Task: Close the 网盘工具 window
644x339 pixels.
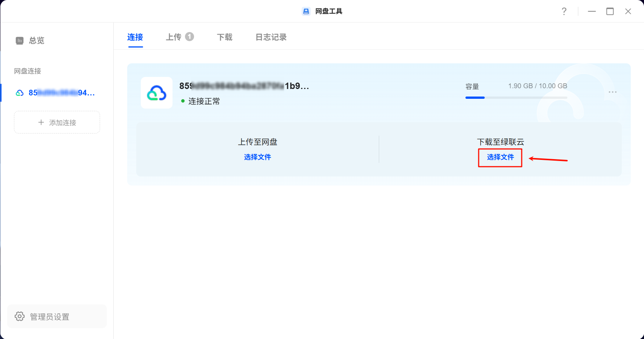Action: 628,11
